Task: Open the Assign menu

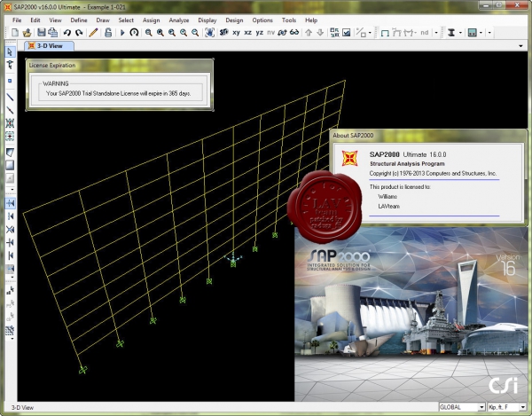Action: point(151,20)
